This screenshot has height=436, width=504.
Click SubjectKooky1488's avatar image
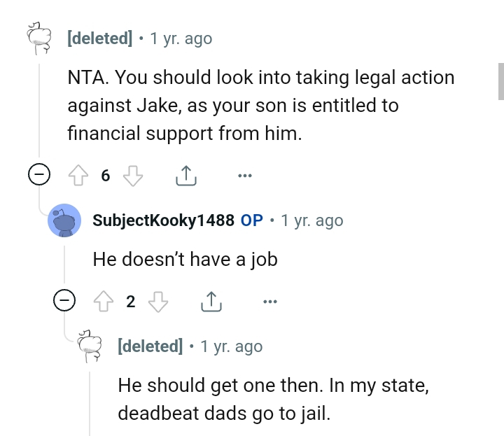pyautogui.click(x=64, y=221)
